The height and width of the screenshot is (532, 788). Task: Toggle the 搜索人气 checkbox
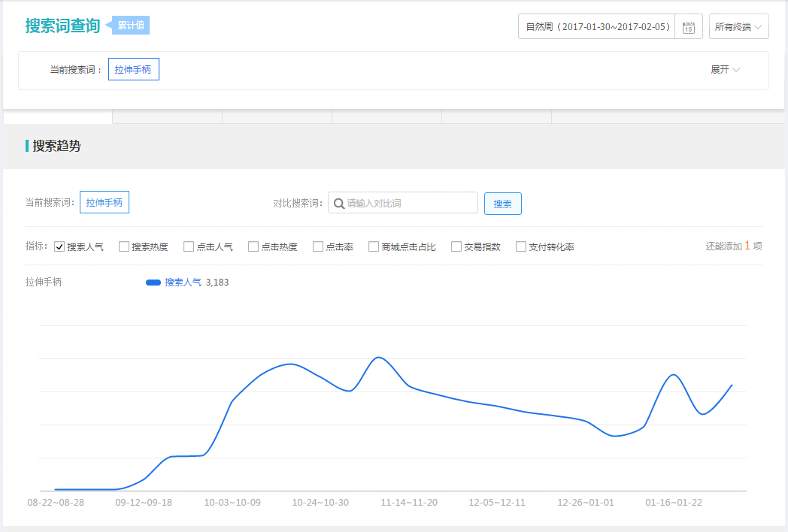(x=60, y=246)
